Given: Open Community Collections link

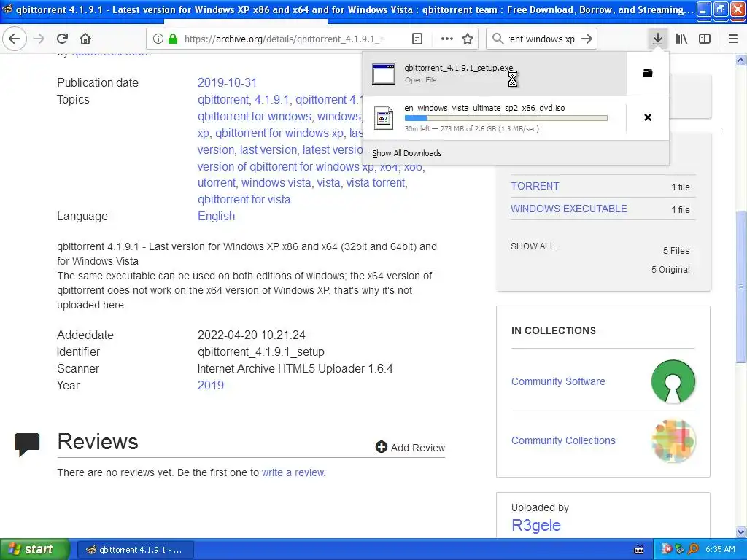Looking at the screenshot, I should (563, 440).
